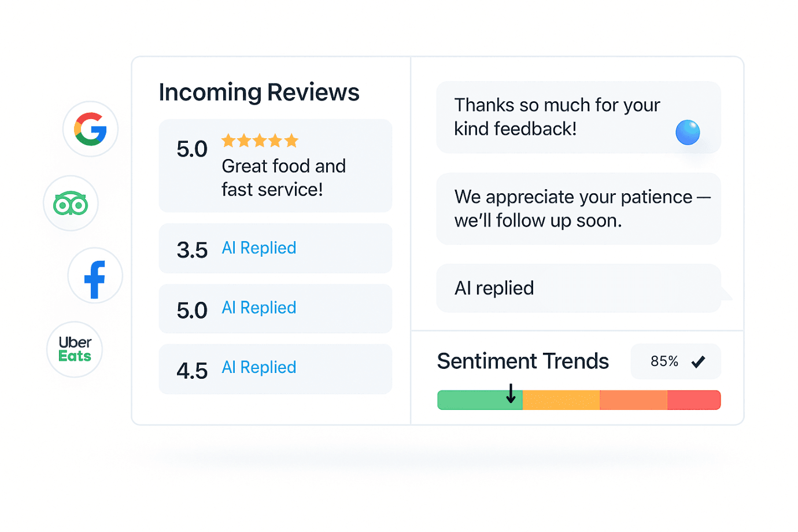This screenshot has width=798, height=532.
Task: Click the black arrow sentiment marker
Action: click(511, 393)
